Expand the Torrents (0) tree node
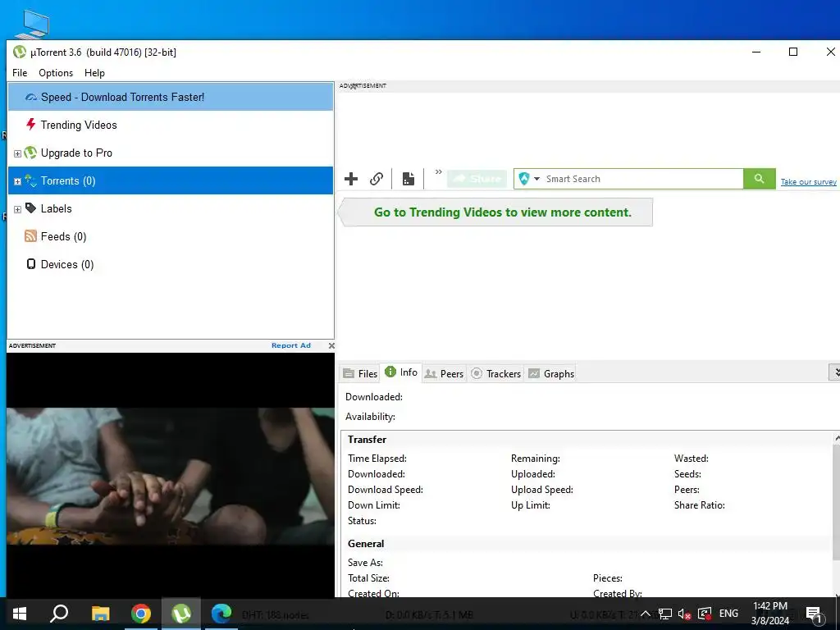 (x=17, y=181)
